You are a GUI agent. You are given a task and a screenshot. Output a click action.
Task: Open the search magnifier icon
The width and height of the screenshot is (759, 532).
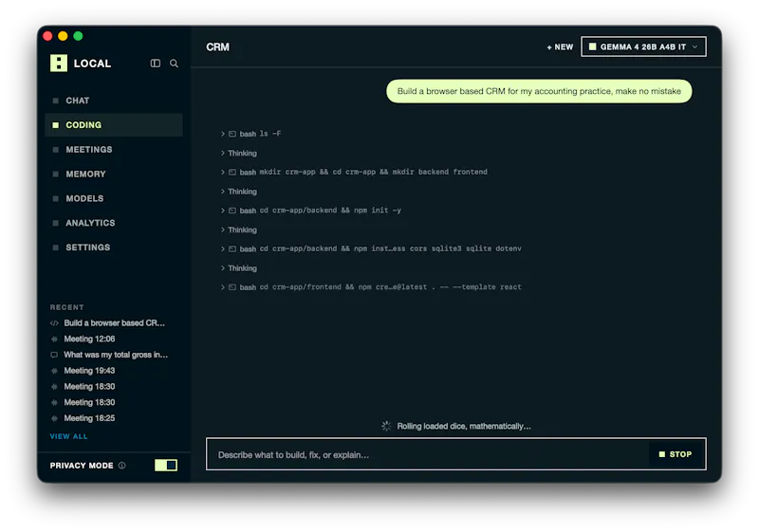[x=174, y=64]
